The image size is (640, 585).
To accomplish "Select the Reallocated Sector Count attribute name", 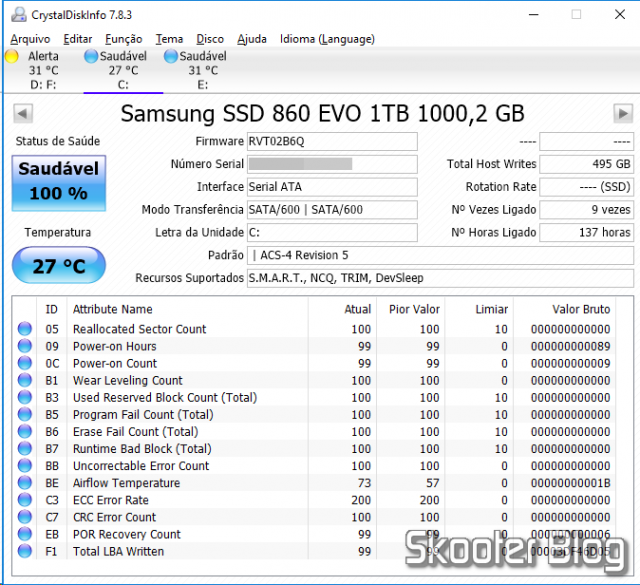I will (x=140, y=329).
